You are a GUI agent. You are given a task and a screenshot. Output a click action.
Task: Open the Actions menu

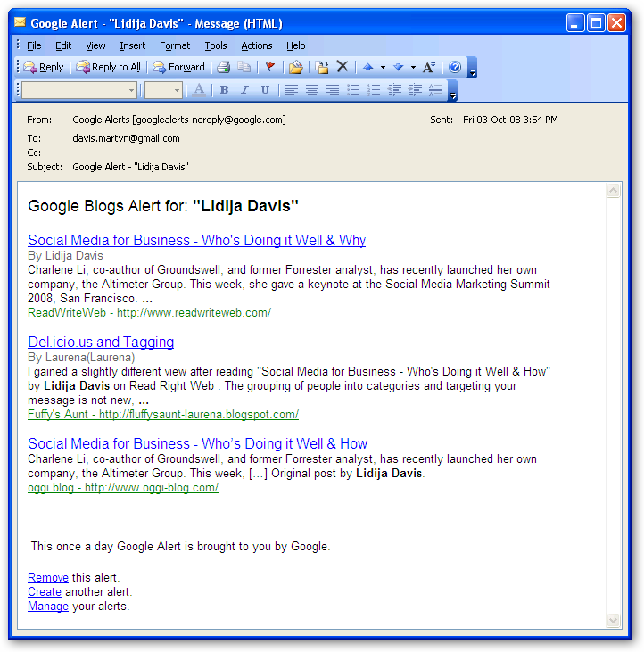pyautogui.click(x=257, y=45)
